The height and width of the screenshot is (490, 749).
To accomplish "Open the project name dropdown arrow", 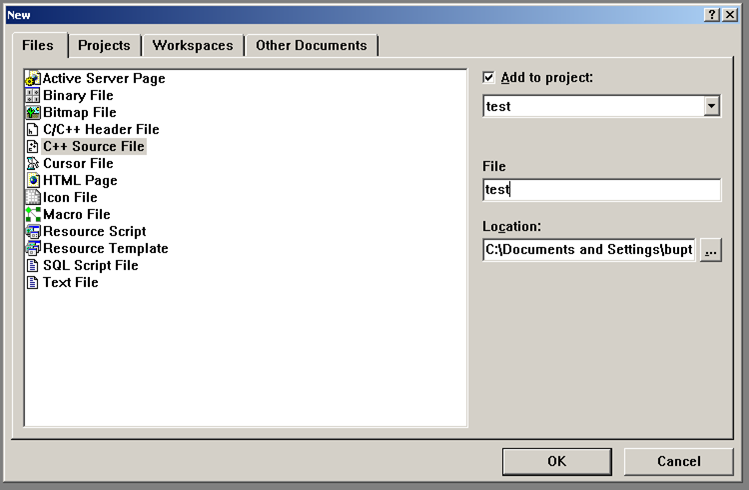I will click(x=711, y=106).
